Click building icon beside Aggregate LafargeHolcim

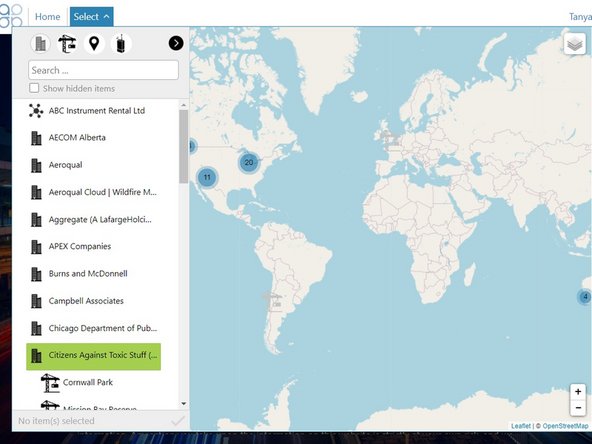pos(36,220)
